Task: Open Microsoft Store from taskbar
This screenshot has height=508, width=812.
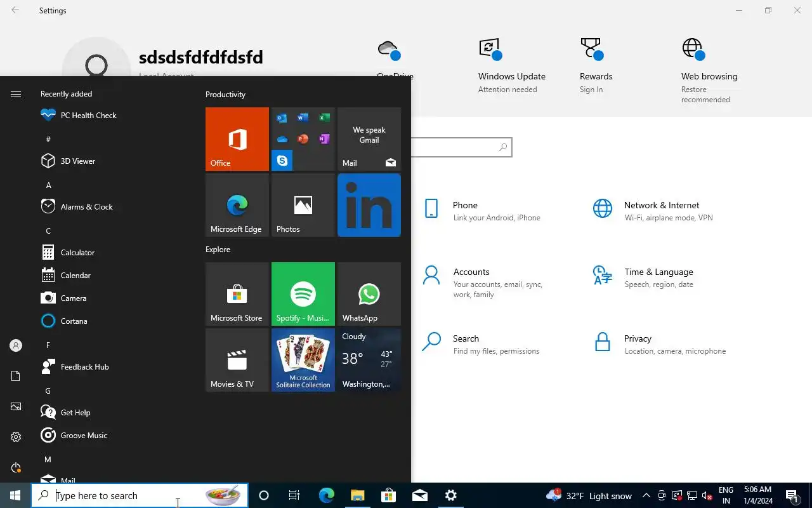Action: tap(388, 495)
